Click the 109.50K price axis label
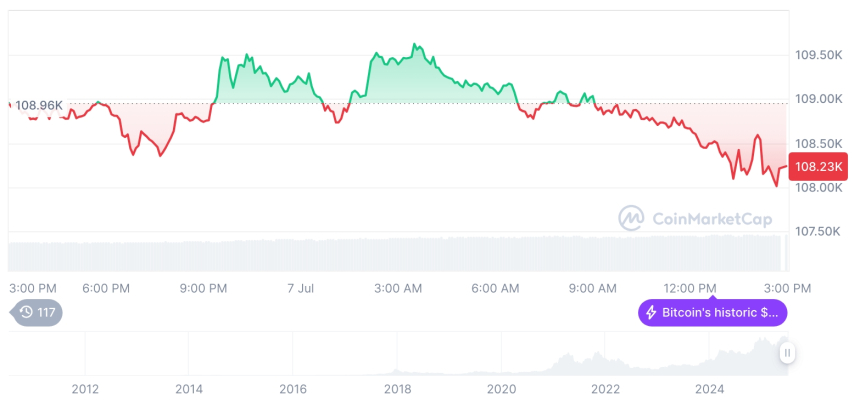Viewport: 860px width, 401px height. tap(818, 55)
